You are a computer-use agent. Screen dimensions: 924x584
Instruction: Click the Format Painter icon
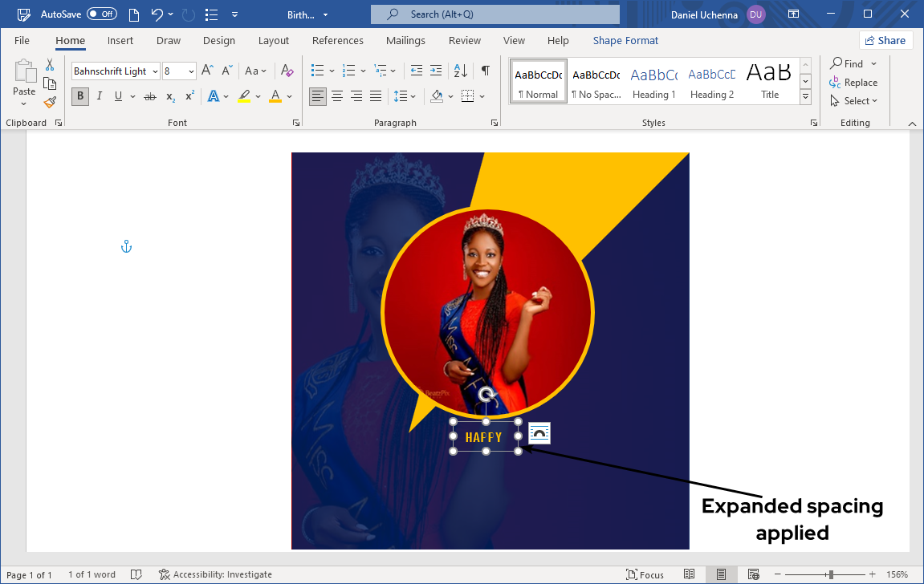click(50, 103)
